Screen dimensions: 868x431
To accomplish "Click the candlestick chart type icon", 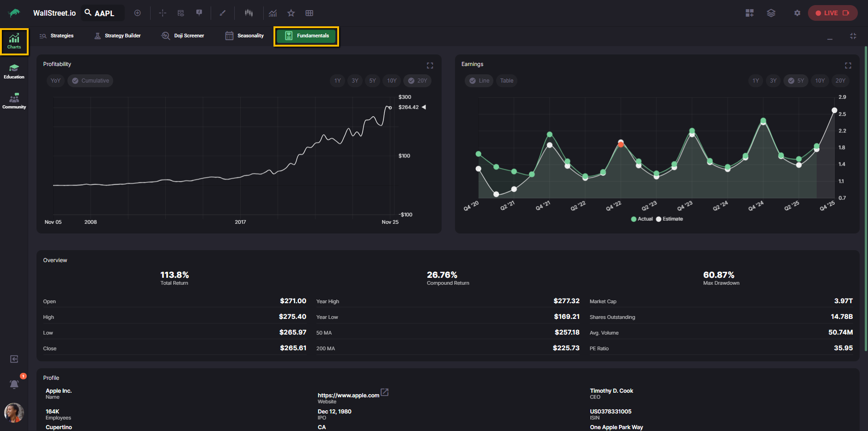I will click(x=249, y=13).
